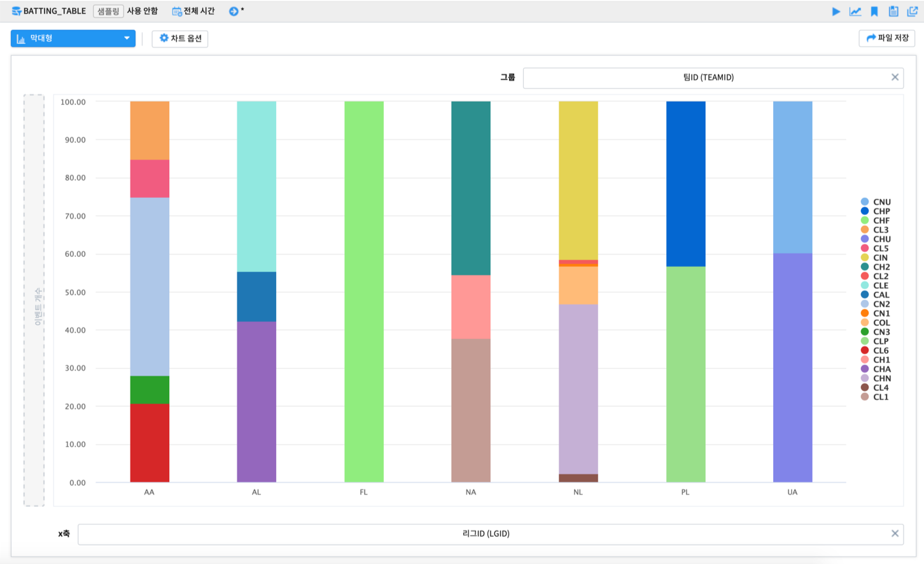The height and width of the screenshot is (564, 924).
Task: Select CN3 in the legend
Action: [876, 332]
